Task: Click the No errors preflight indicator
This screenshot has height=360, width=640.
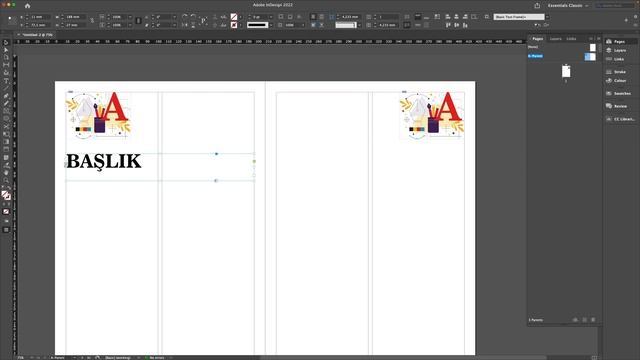Action: pyautogui.click(x=156, y=358)
